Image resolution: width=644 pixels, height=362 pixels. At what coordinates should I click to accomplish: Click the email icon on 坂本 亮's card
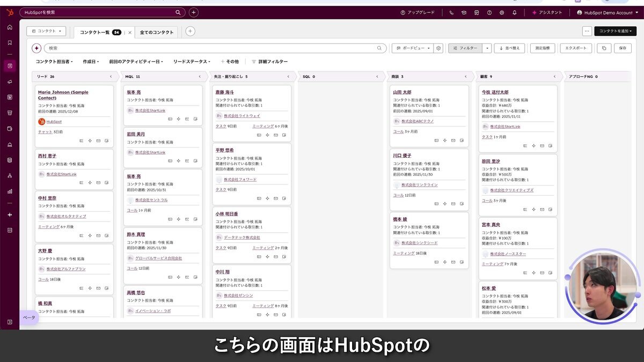(187, 119)
